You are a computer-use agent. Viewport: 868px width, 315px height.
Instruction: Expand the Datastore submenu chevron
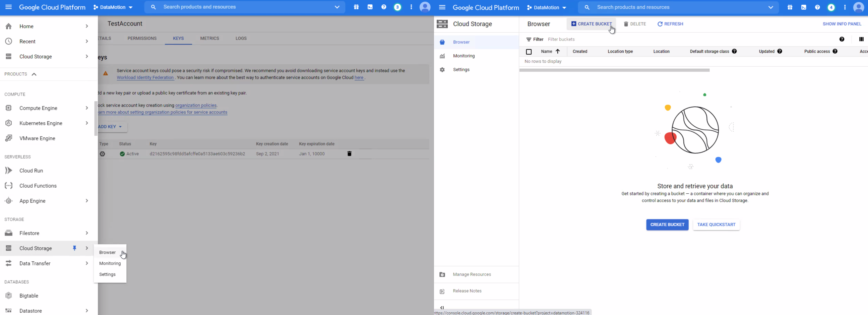(x=86, y=311)
